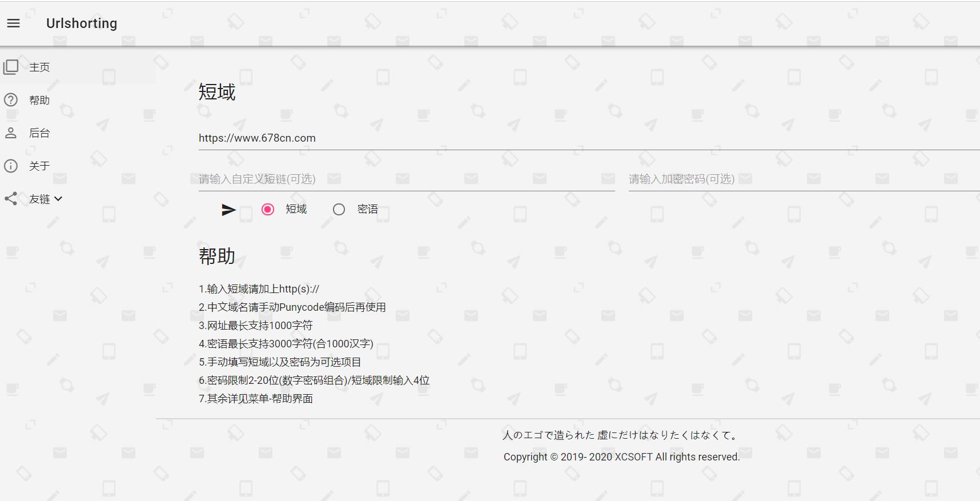Click the 关于 info circle icon
The height and width of the screenshot is (501, 980).
pos(11,166)
